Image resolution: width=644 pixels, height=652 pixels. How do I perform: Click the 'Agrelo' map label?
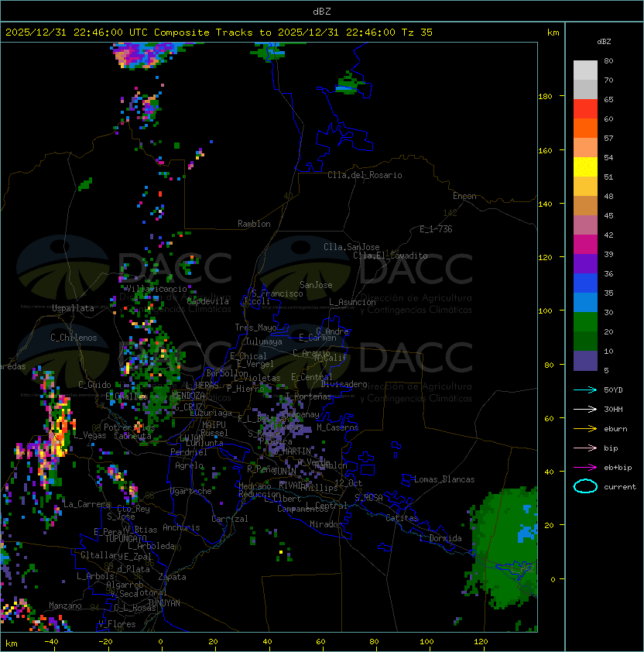189,465
